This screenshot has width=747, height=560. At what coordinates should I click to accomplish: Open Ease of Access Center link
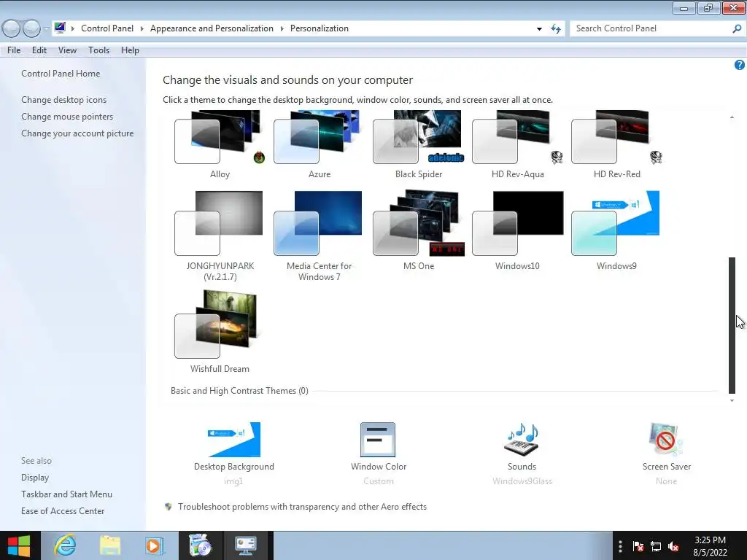point(63,511)
